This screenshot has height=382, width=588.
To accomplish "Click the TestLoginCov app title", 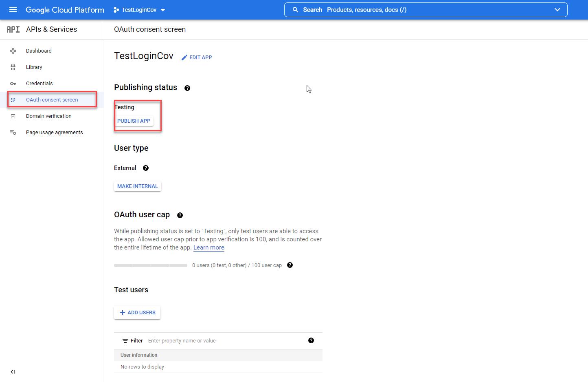I will [144, 56].
